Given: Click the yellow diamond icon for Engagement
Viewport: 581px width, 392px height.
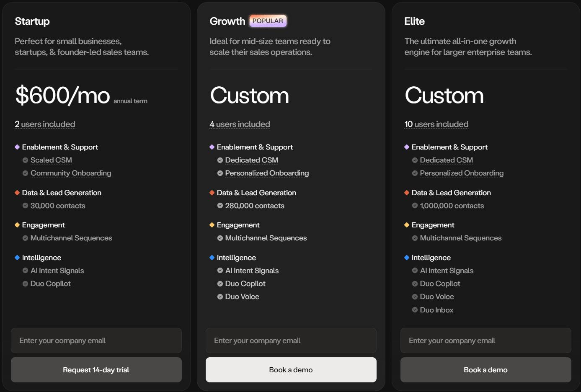Looking at the screenshot, I should 17,224.
